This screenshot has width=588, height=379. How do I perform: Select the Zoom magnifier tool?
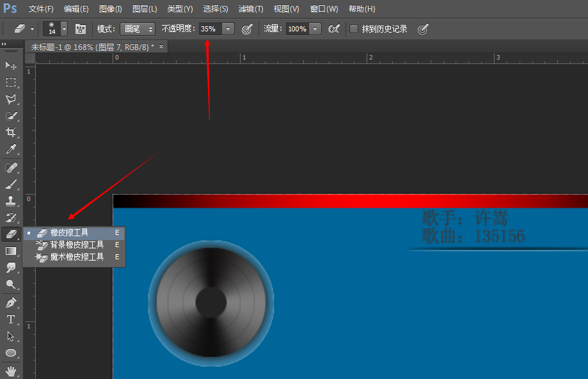11,284
